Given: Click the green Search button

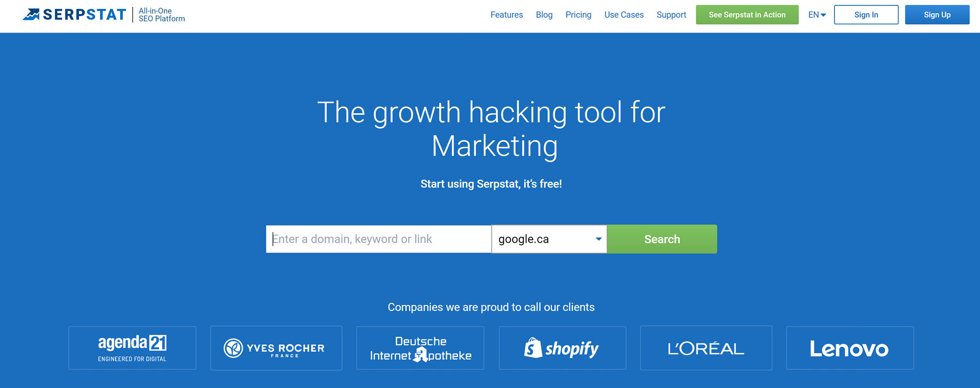Looking at the screenshot, I should [662, 239].
